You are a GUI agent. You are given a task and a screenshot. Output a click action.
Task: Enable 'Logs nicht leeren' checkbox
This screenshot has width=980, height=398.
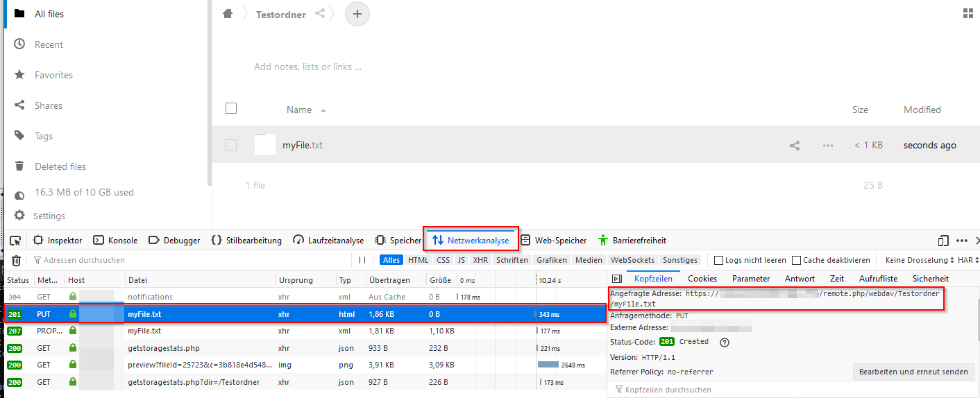pos(719,261)
